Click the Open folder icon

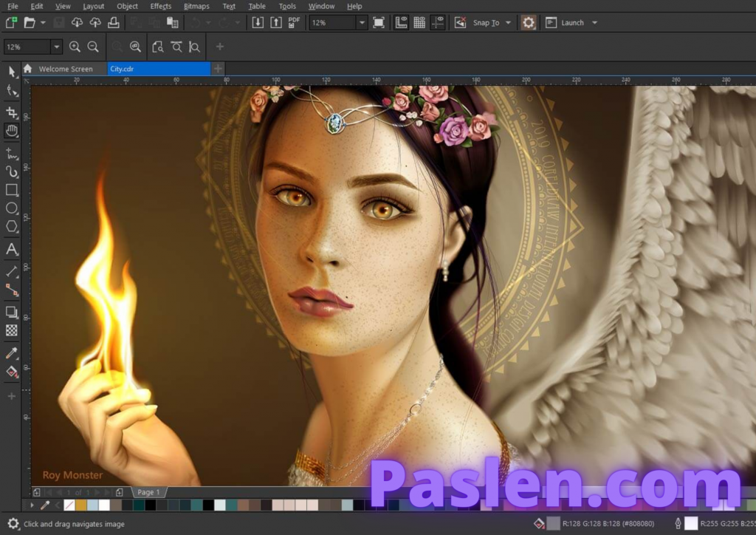coord(30,22)
